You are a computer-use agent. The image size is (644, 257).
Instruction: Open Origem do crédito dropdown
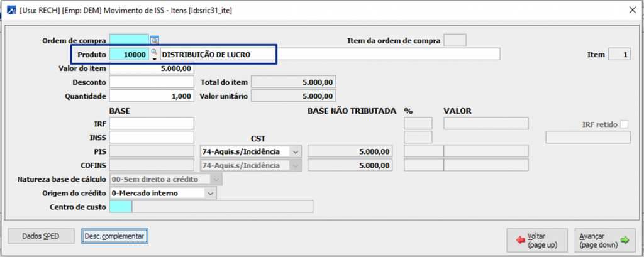[x=211, y=193]
